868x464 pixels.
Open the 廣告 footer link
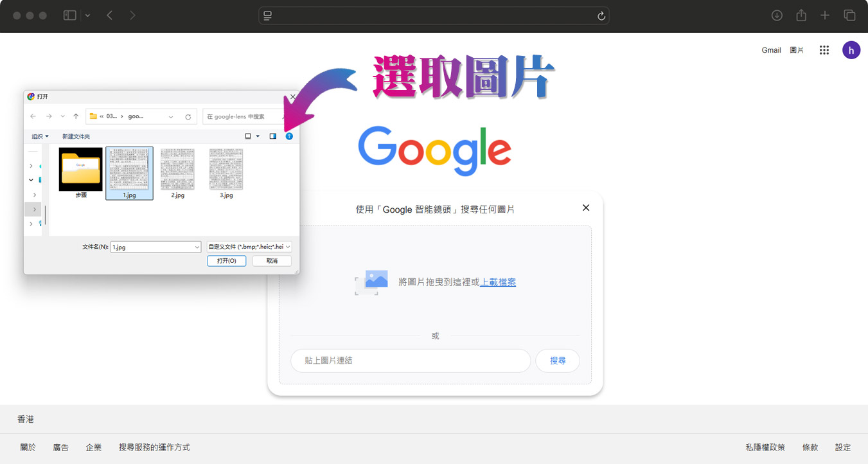click(x=61, y=447)
